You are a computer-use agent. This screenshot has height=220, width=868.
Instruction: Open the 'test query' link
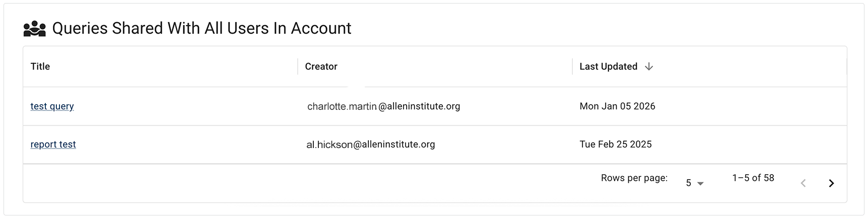pyautogui.click(x=52, y=106)
